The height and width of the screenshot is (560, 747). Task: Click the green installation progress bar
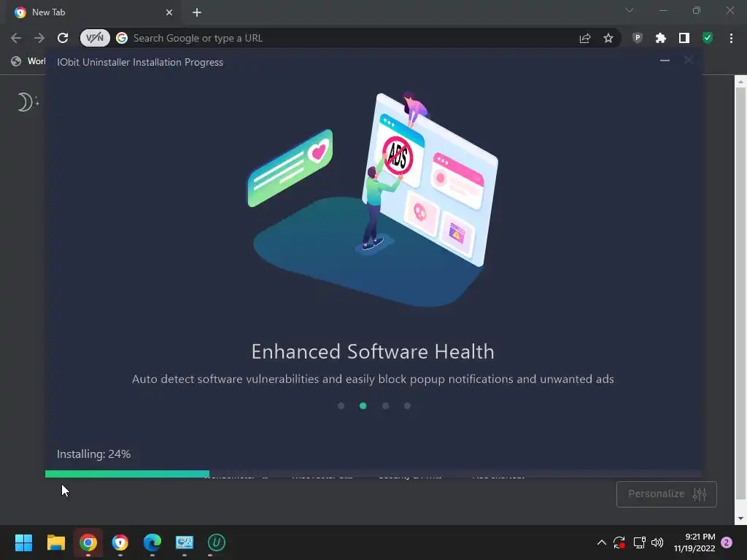coord(127,474)
